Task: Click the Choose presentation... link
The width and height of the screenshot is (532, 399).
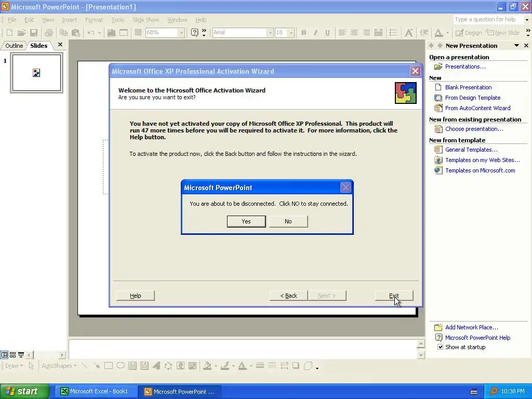Action: (x=474, y=129)
